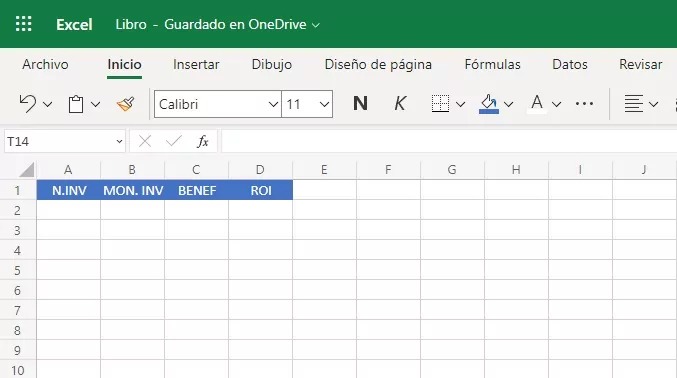Open the Libro file name dropdown
This screenshot has height=378, width=677.
(218, 24)
